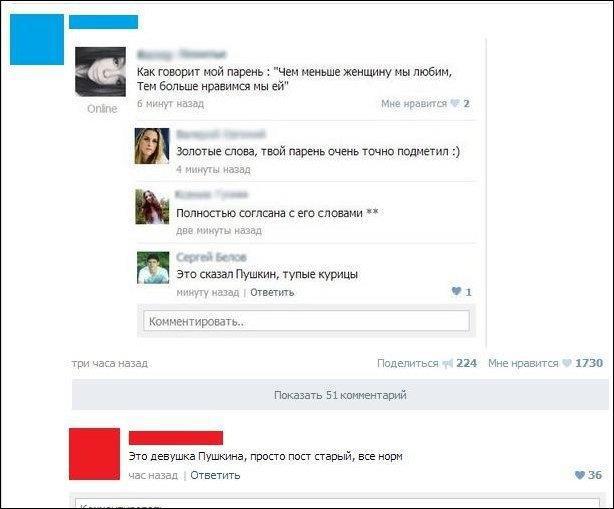Image resolution: width=614 pixels, height=509 pixels.
Task: Click Ответить under red avatar comment
Action: click(215, 475)
